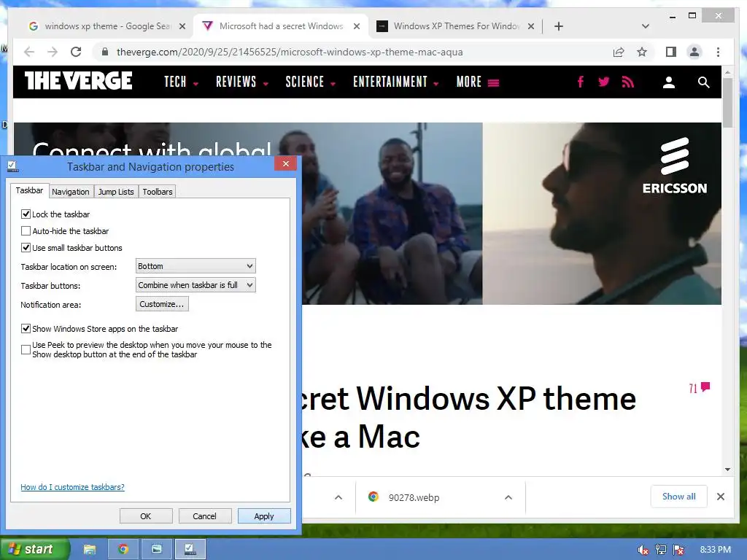The height and width of the screenshot is (560, 747).
Task: Open The Verge Twitter icon
Action: [x=603, y=82]
